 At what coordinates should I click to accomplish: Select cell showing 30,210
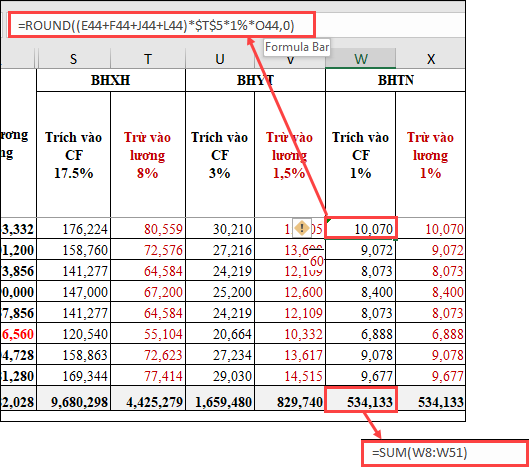pyautogui.click(x=220, y=228)
